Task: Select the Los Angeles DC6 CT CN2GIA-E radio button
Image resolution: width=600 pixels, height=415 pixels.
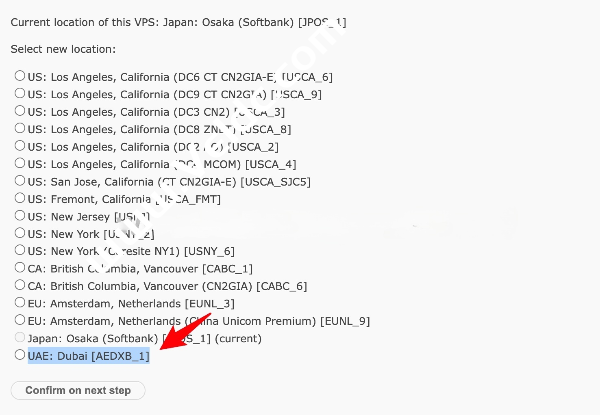Action: pos(20,76)
